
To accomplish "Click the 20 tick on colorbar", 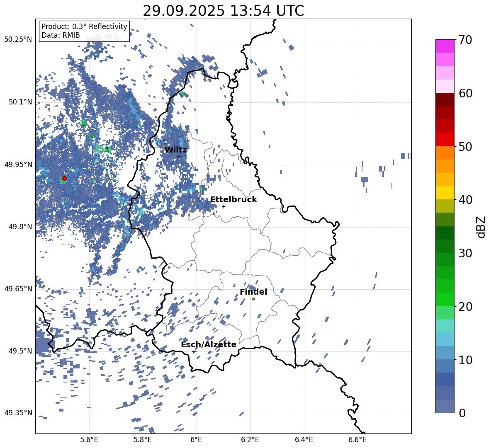I will 465,306.
